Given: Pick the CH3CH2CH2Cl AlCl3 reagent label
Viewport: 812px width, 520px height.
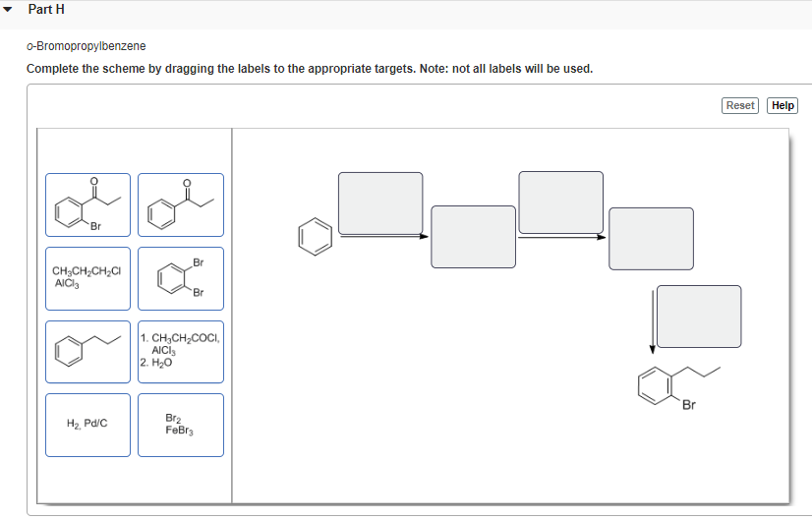Looking at the screenshot, I should point(88,278).
